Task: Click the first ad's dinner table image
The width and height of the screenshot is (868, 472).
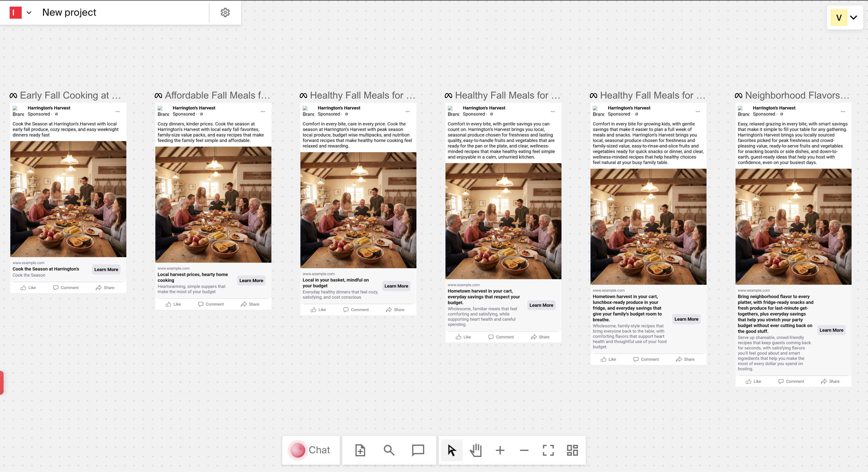Action: [68, 199]
